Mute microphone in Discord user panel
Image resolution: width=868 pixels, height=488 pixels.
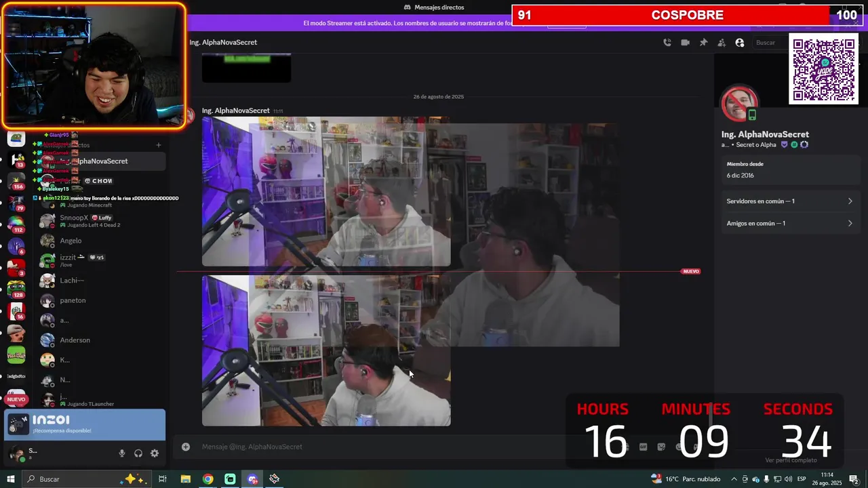(x=122, y=453)
